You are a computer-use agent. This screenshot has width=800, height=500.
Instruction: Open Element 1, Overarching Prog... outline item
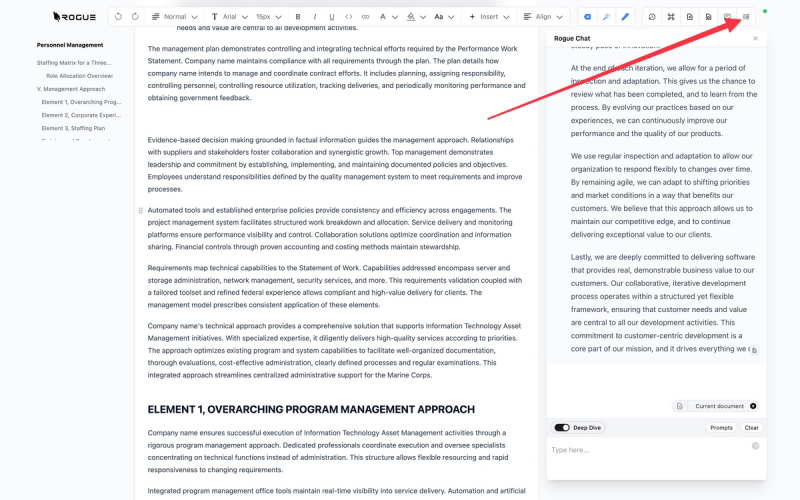click(x=81, y=102)
